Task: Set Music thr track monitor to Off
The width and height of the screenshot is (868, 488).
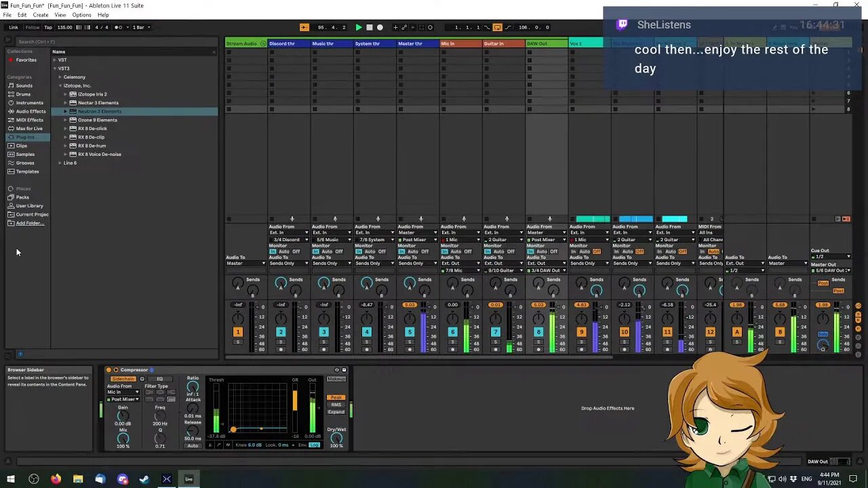Action: pos(339,251)
